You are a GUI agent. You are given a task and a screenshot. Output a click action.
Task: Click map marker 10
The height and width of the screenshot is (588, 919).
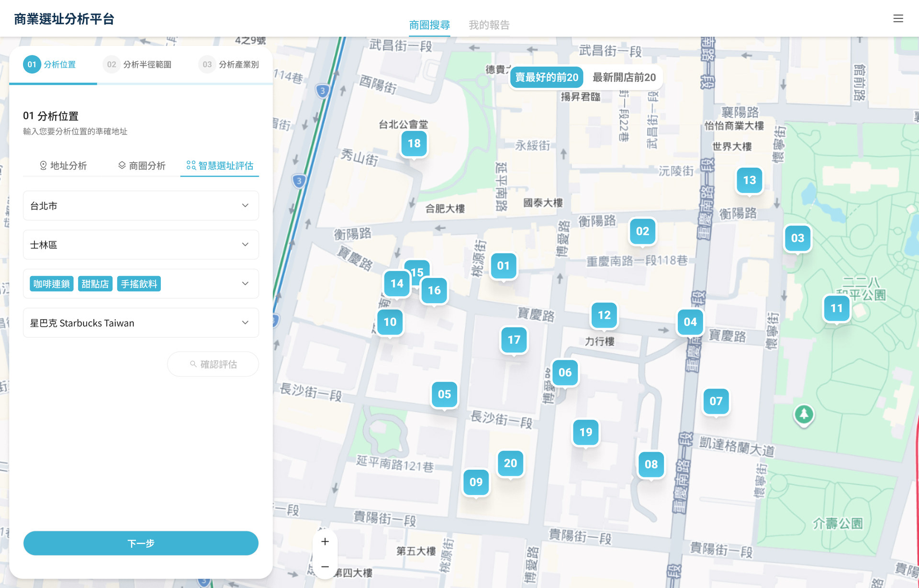390,322
